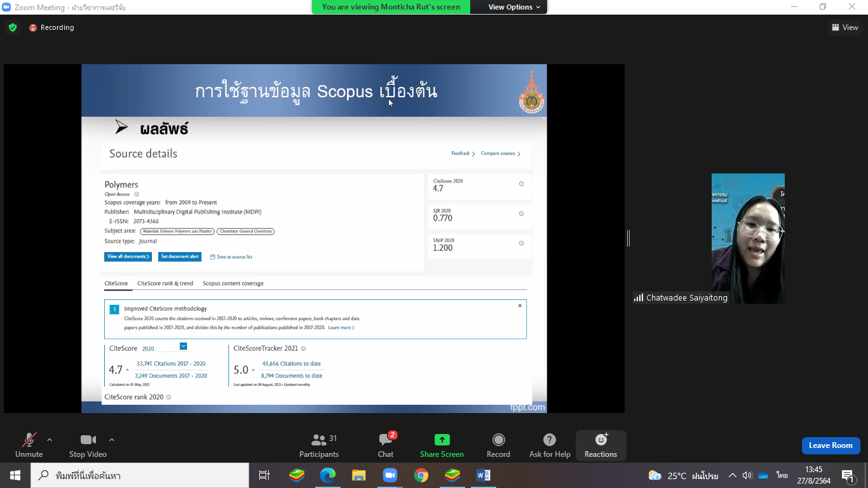Click the Recording indicator
The image size is (868, 488).
pos(51,27)
